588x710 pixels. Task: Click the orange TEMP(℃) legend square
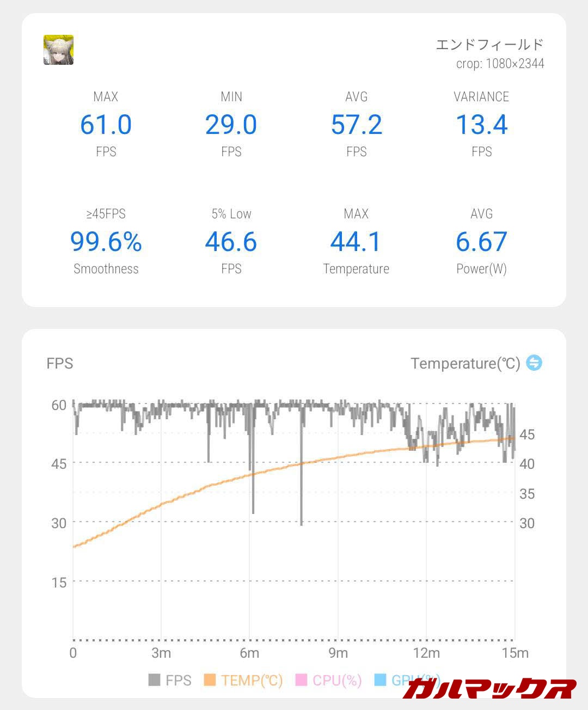210,680
